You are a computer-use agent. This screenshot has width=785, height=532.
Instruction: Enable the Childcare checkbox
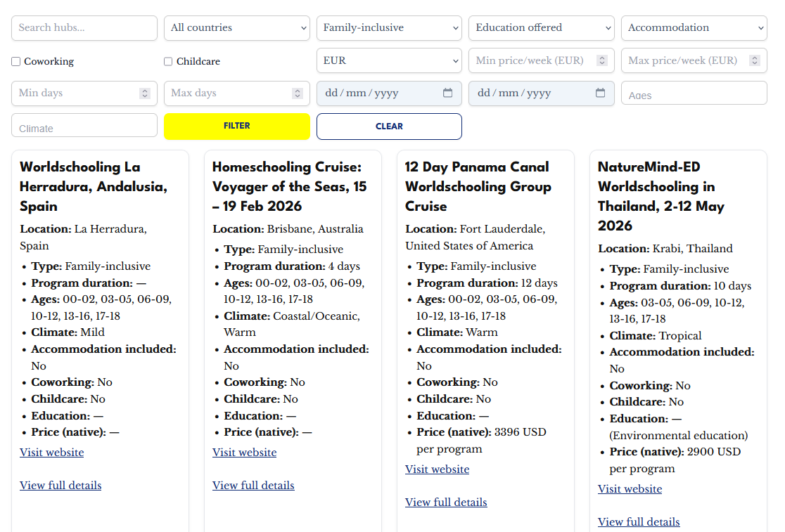[167, 61]
